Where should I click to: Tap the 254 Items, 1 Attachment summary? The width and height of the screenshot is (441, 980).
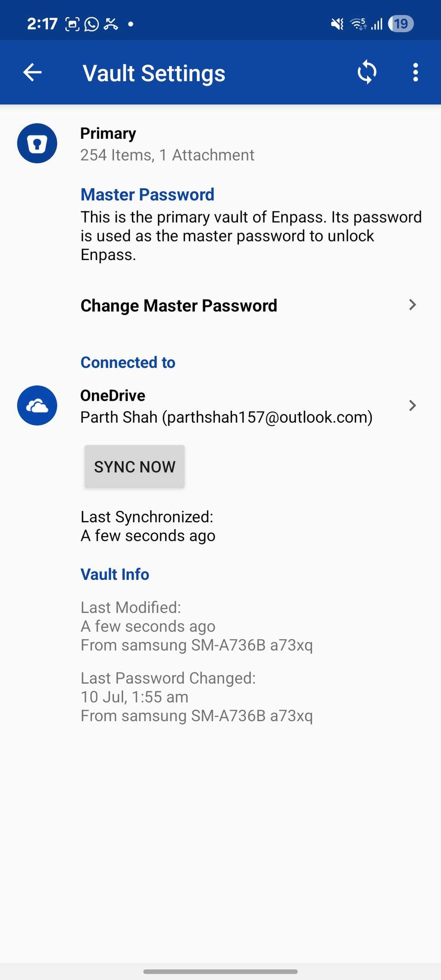point(167,155)
